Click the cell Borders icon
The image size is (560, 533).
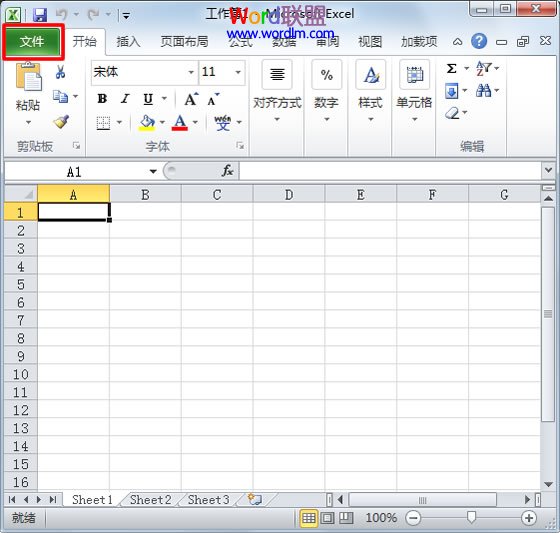click(103, 123)
